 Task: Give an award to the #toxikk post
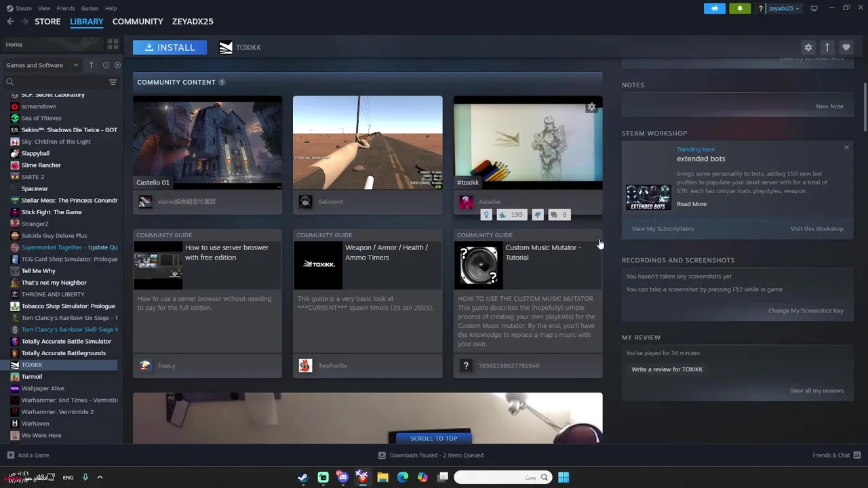coord(486,215)
